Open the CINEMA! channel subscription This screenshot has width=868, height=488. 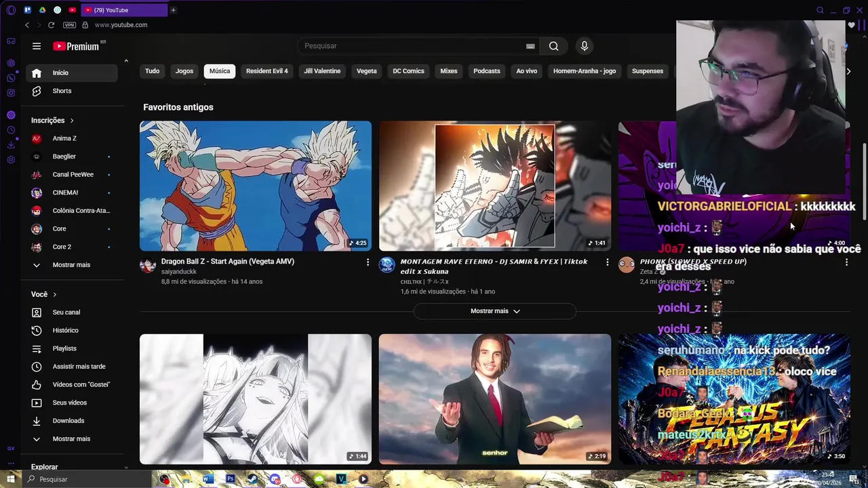72,192
